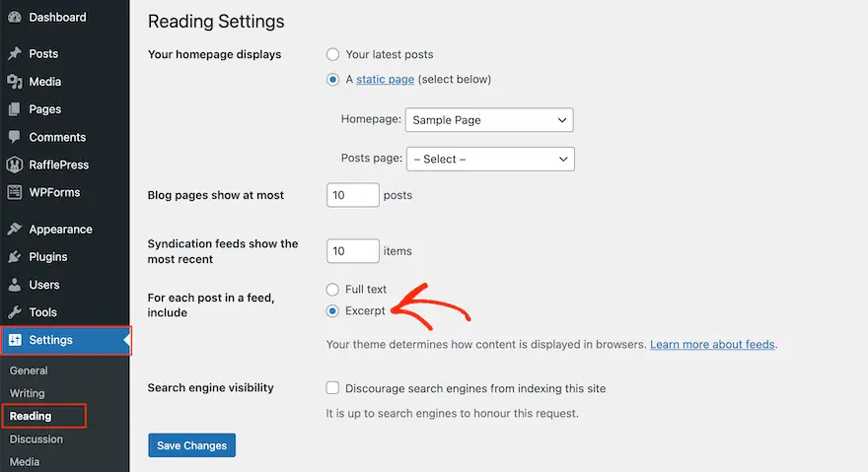Click the static page link
The image size is (868, 472).
coord(386,80)
